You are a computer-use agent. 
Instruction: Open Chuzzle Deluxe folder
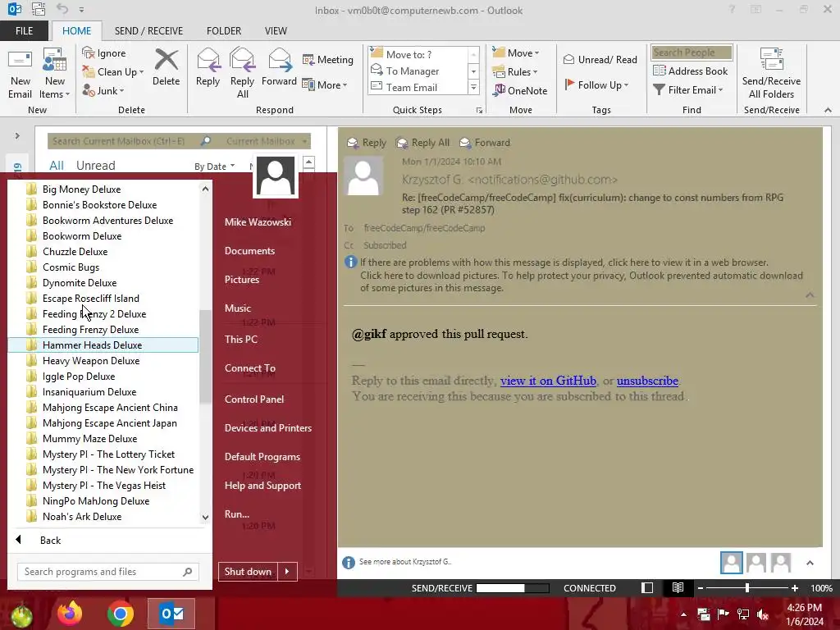[103, 251]
